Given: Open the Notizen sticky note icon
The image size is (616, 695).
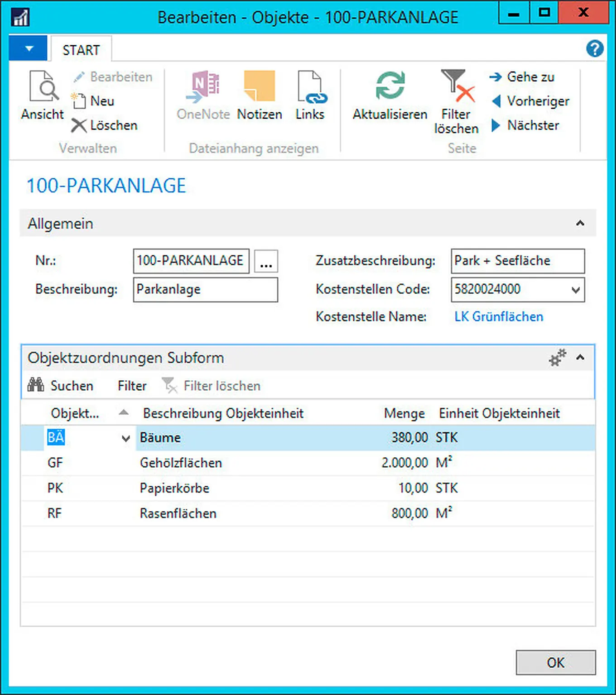Looking at the screenshot, I should point(259,86).
